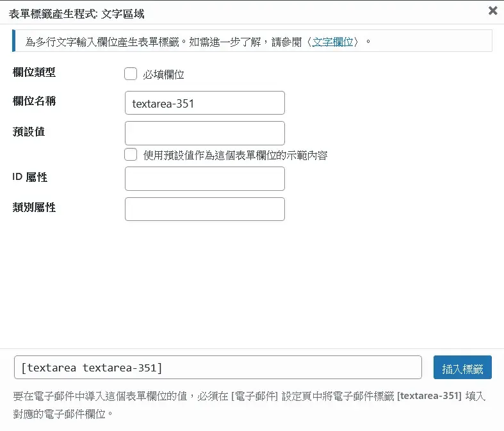Click the ID 屬性 input field
504x431 pixels.
205,179
